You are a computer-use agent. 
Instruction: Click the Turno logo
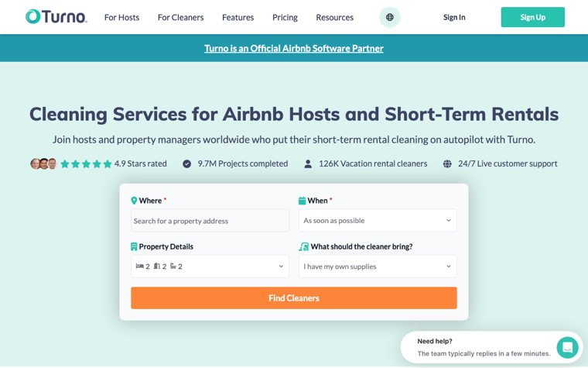(x=56, y=17)
